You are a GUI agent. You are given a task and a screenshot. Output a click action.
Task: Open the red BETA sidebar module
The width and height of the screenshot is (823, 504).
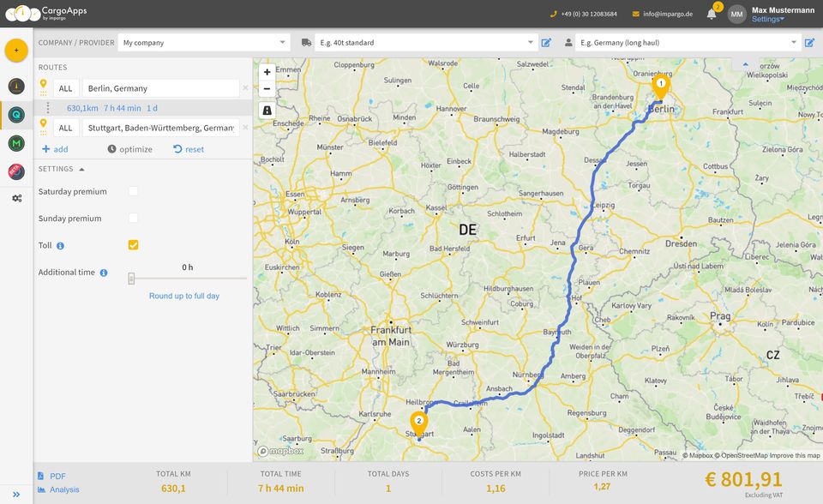click(x=16, y=171)
